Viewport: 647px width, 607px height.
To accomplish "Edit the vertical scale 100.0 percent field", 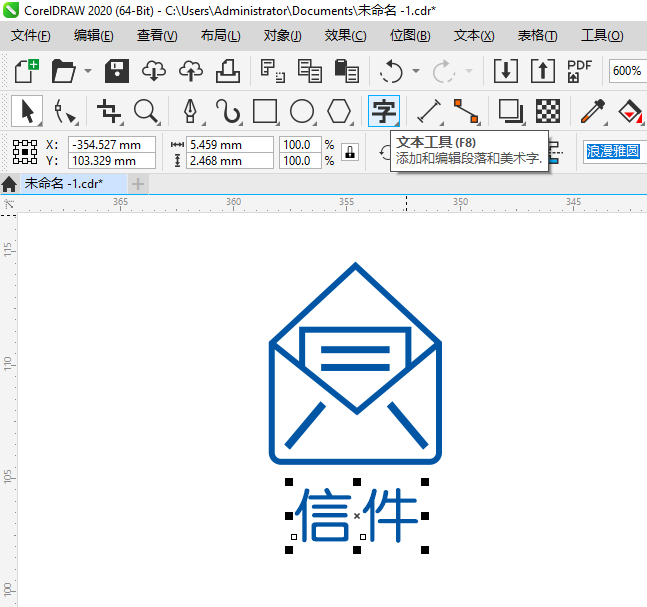I will 300,161.
